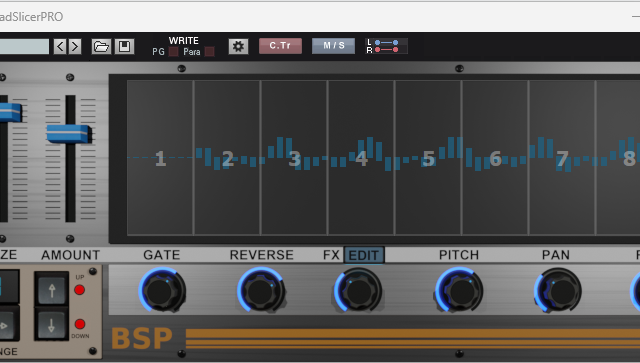Go to next preset arrow
This screenshot has height=363, width=640.
coord(75,47)
